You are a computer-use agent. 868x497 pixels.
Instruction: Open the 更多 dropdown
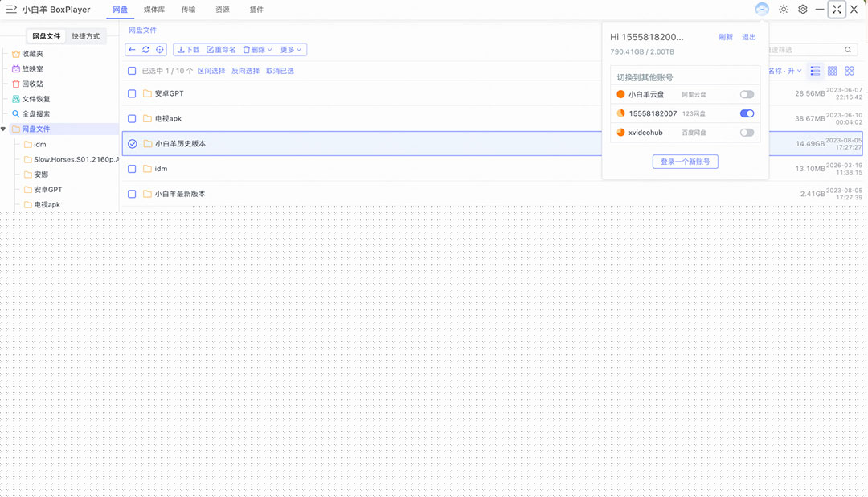(x=291, y=50)
